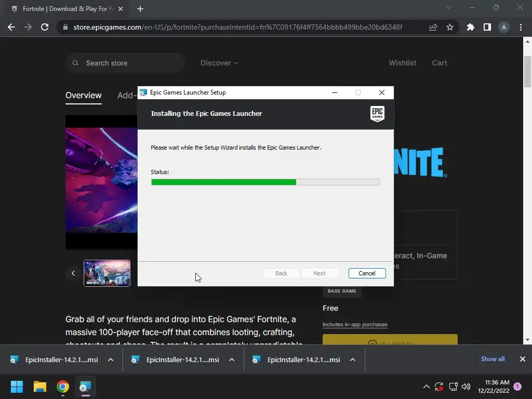This screenshot has height=399, width=532.
Task: Close the Fortnite browser tab
Action: pyautogui.click(x=121, y=9)
